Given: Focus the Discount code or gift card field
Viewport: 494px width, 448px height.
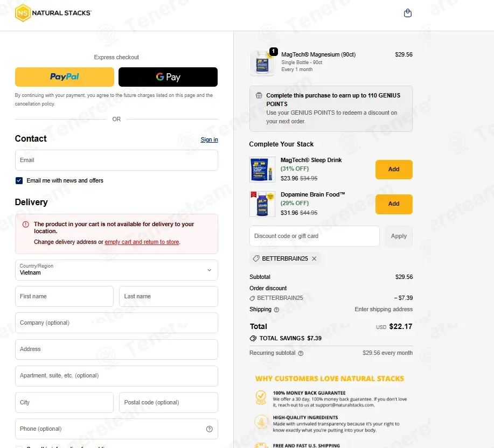Looking at the screenshot, I should 315,236.
